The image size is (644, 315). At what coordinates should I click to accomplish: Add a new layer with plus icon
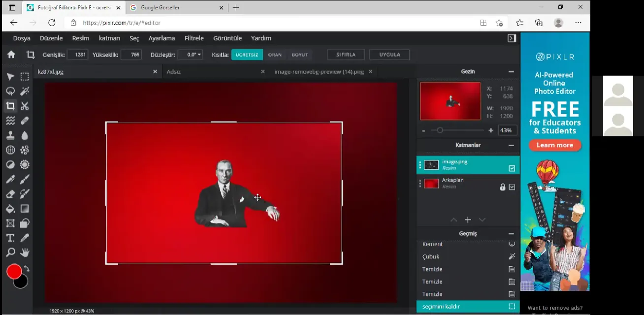point(468,220)
